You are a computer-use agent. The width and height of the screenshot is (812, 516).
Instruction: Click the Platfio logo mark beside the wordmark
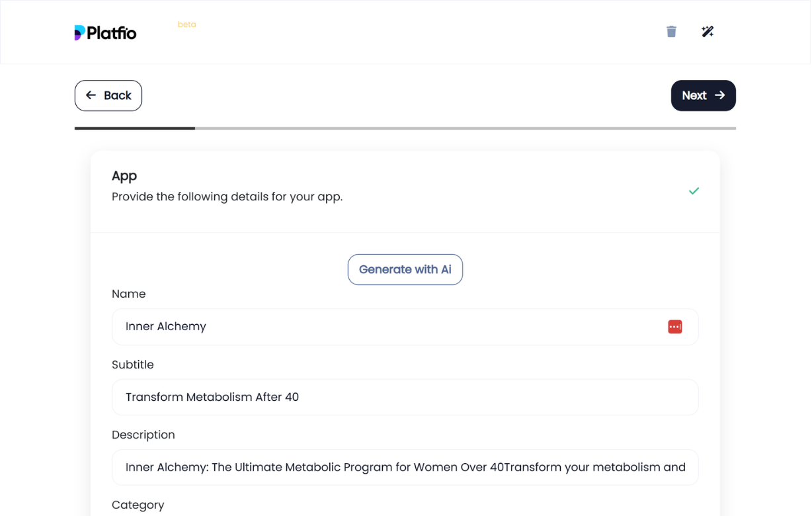point(79,31)
